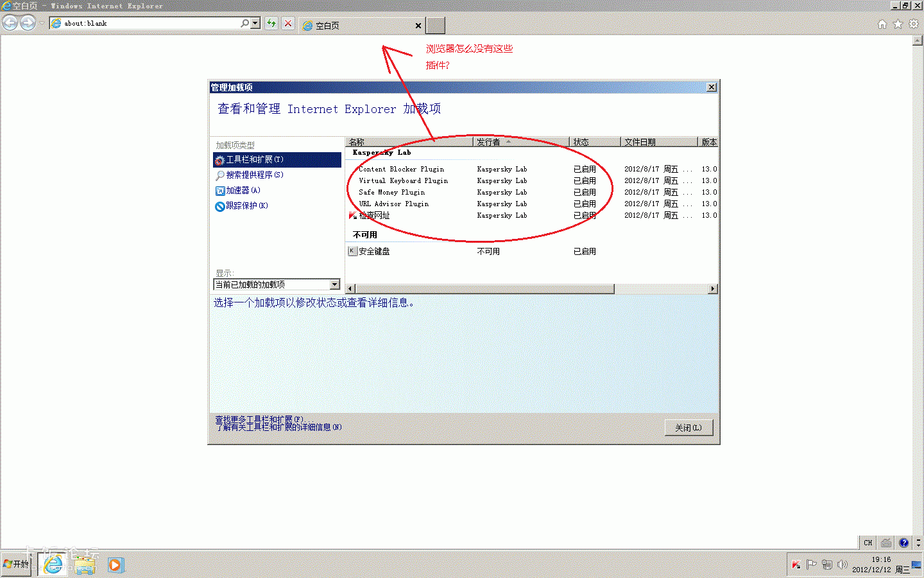
Task: Open the 了解有关工具栏和扩展的详细信息 link
Action: (278, 427)
